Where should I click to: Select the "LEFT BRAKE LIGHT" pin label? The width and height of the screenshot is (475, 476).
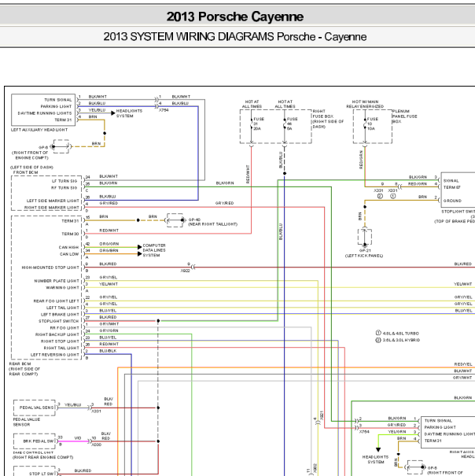[60, 315]
